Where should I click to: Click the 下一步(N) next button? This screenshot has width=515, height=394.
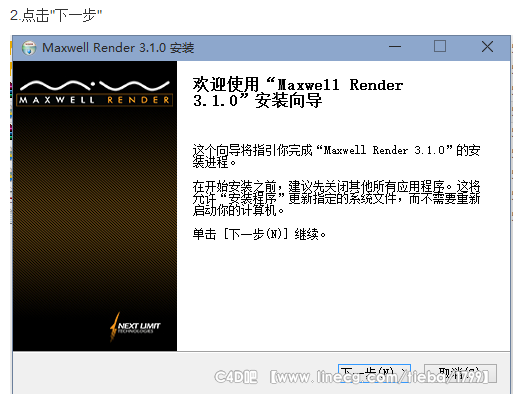point(374,373)
